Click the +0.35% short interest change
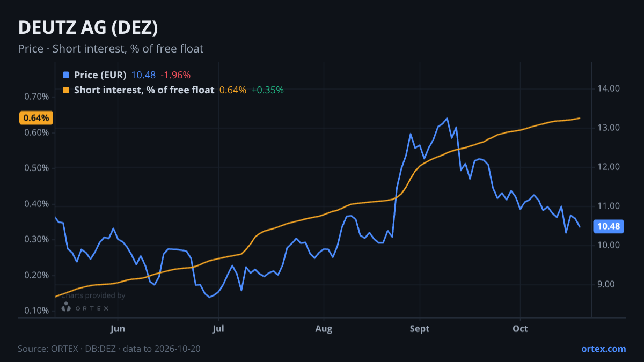 coord(267,90)
